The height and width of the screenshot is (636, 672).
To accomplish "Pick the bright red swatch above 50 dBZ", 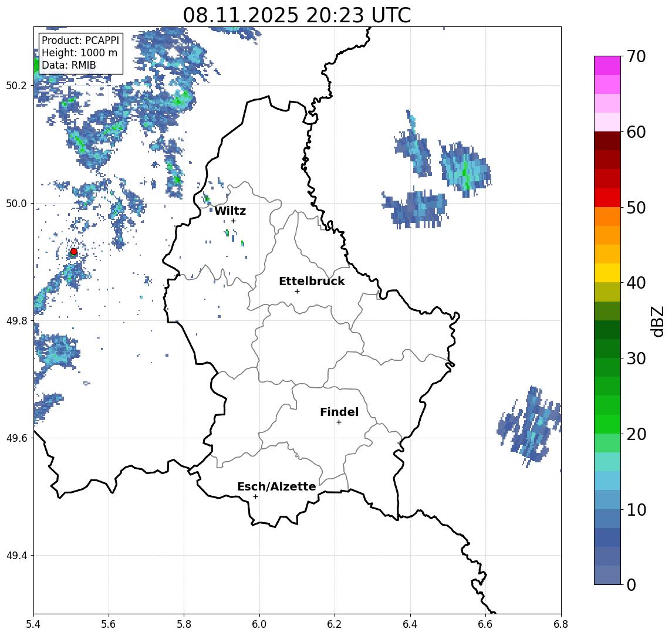I will (x=607, y=198).
